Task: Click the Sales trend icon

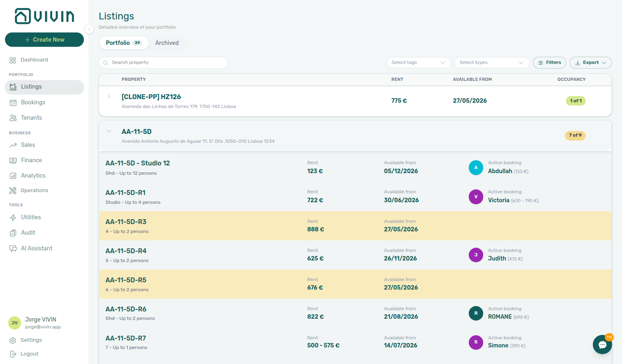Action: click(13, 145)
